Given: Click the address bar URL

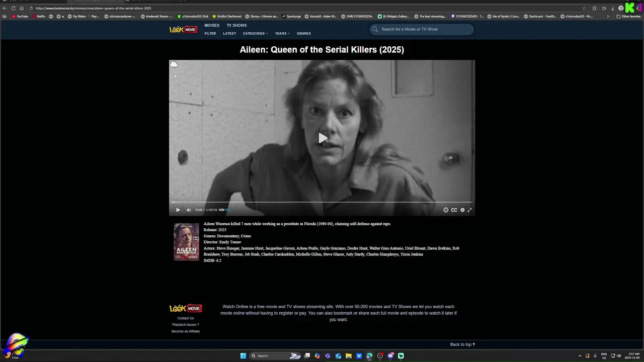Looking at the screenshot, I should coord(93,8).
